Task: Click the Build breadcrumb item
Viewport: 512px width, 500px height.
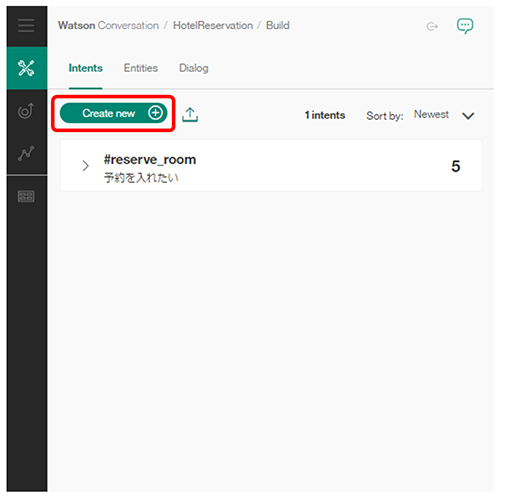Action: click(x=278, y=26)
